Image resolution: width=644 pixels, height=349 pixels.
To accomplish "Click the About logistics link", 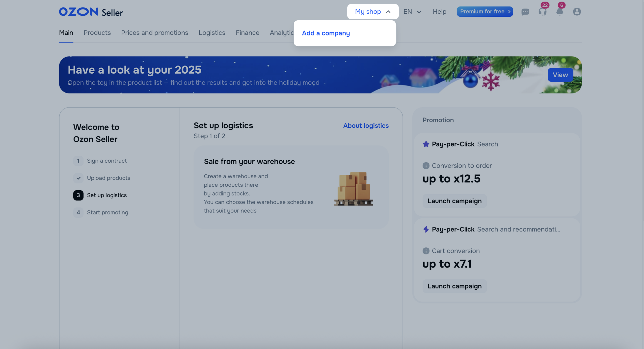I will coord(366,126).
